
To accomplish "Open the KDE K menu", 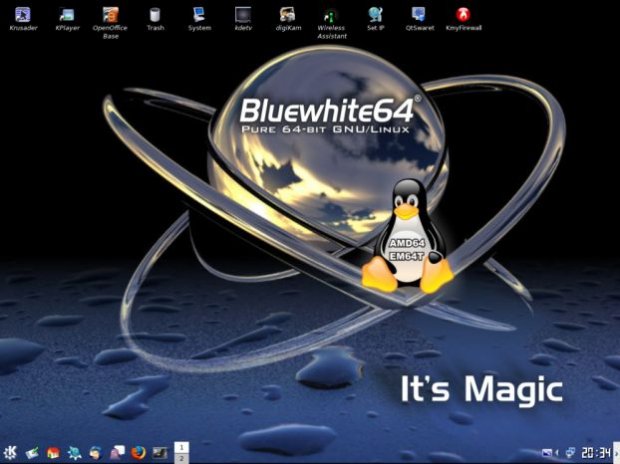I will tap(10, 452).
